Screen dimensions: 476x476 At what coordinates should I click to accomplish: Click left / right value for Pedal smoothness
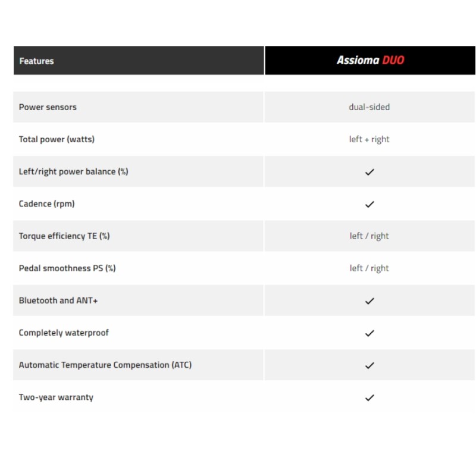(x=369, y=268)
